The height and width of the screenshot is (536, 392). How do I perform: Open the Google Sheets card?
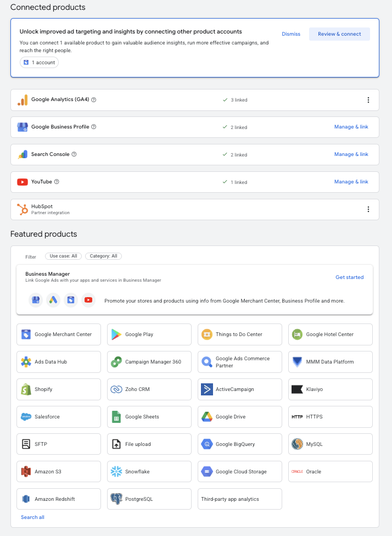(x=149, y=417)
